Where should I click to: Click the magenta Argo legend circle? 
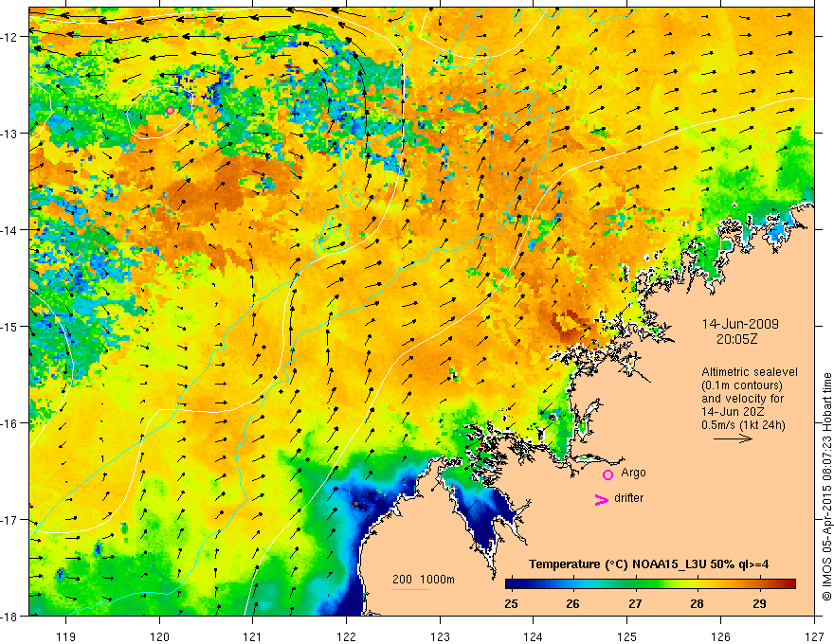click(x=607, y=474)
